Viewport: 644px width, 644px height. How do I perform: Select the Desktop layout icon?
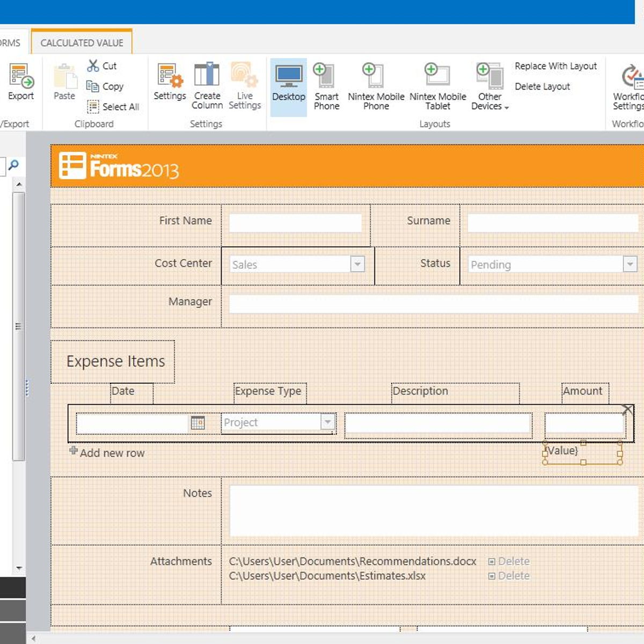click(x=288, y=83)
